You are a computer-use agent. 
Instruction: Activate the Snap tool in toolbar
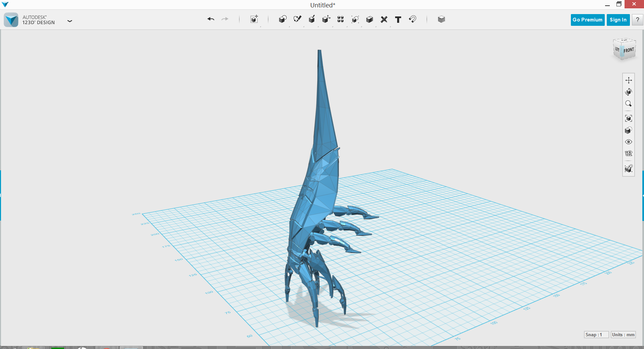point(413,19)
